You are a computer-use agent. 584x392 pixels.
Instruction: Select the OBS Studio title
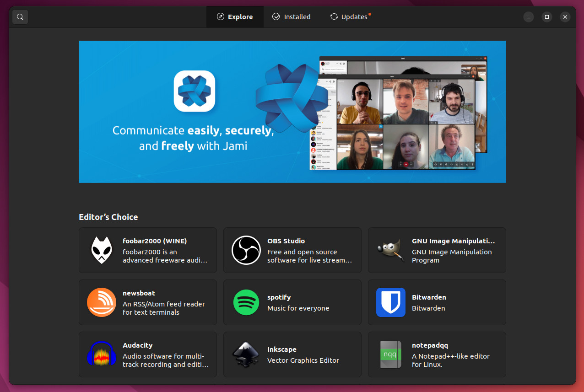tap(286, 241)
